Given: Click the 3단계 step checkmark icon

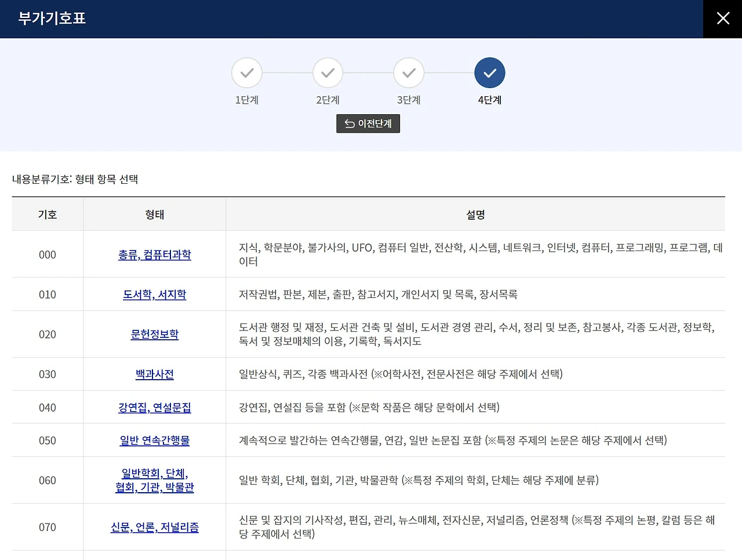Looking at the screenshot, I should pyautogui.click(x=409, y=72).
